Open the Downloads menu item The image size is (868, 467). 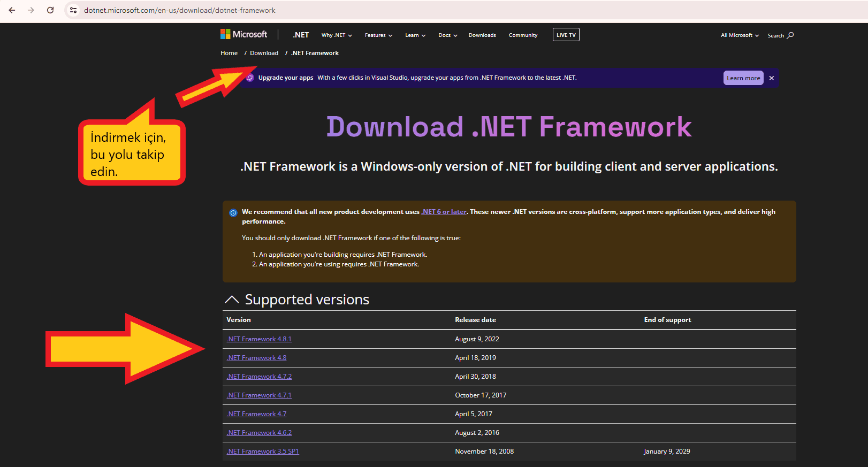(482, 35)
